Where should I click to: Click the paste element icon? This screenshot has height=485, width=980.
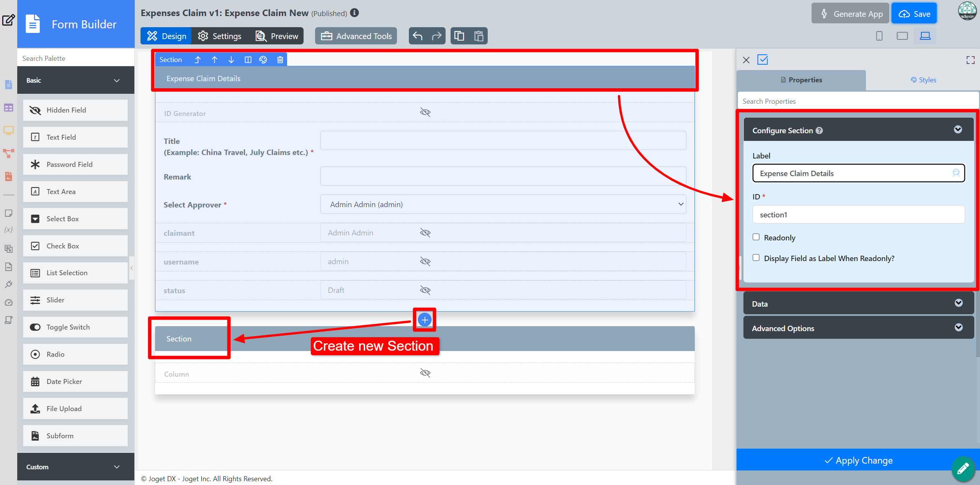tap(479, 36)
